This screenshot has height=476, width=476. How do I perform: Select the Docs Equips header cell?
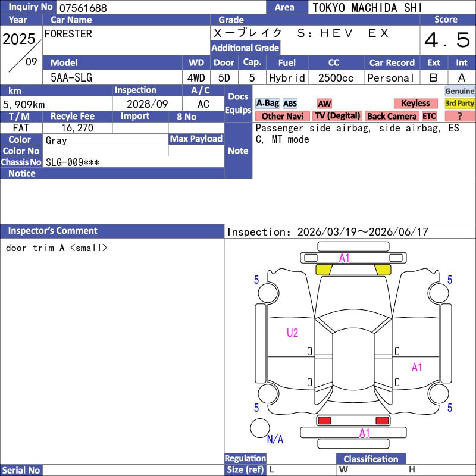pyautogui.click(x=238, y=104)
